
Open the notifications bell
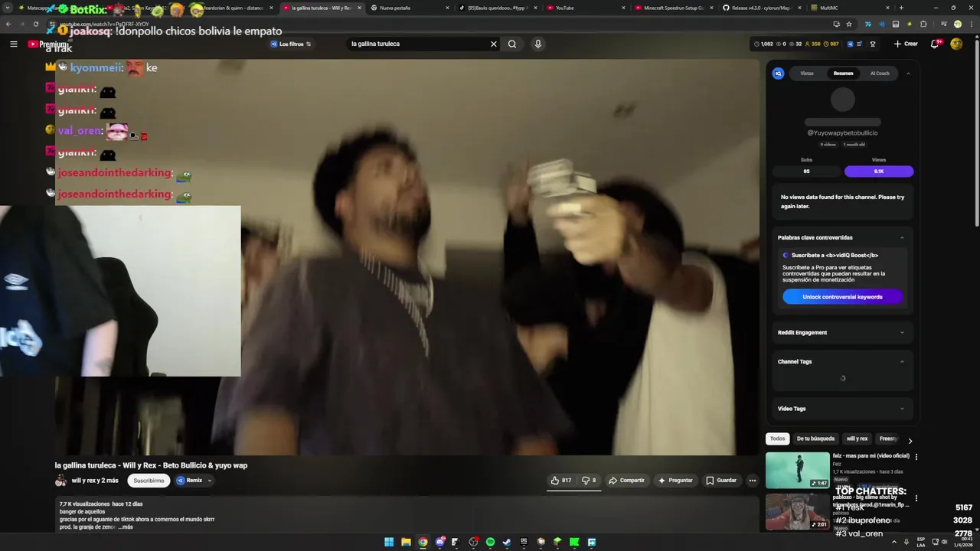pos(935,44)
